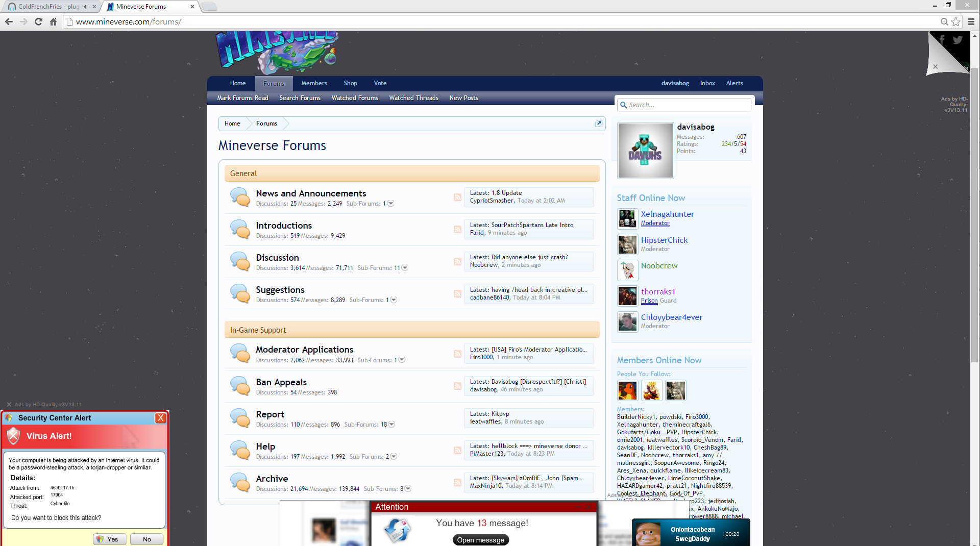Expand Moderator Applications sub-forums dropdown

coord(402,360)
